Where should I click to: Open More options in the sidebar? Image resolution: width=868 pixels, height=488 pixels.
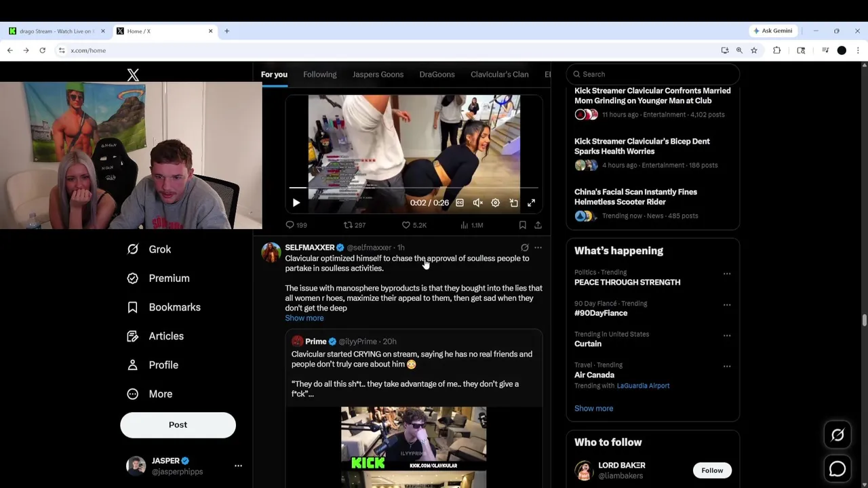151,394
